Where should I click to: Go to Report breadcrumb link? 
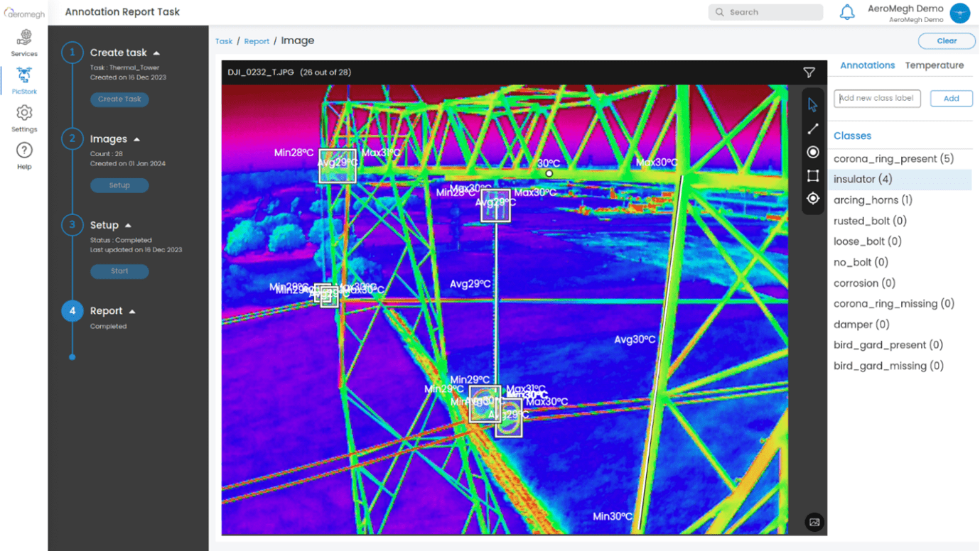(x=257, y=41)
